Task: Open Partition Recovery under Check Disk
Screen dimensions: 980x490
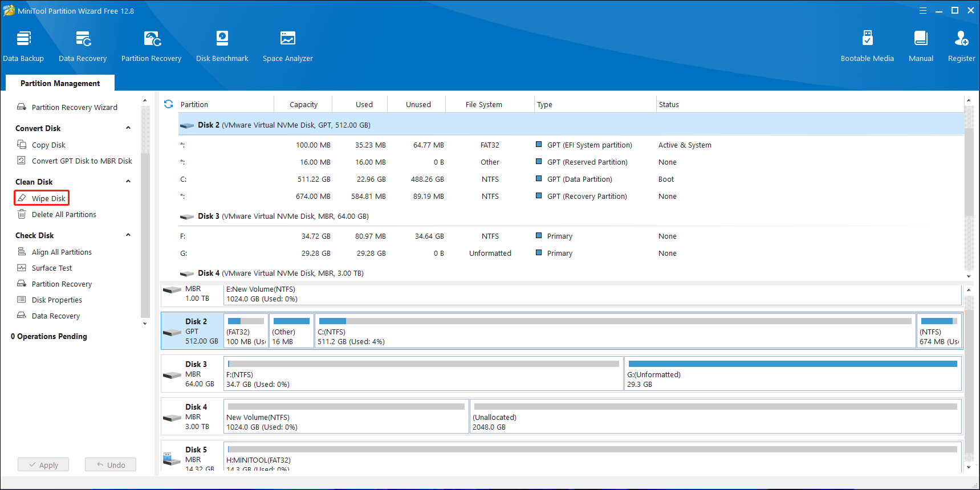Action: (x=54, y=284)
